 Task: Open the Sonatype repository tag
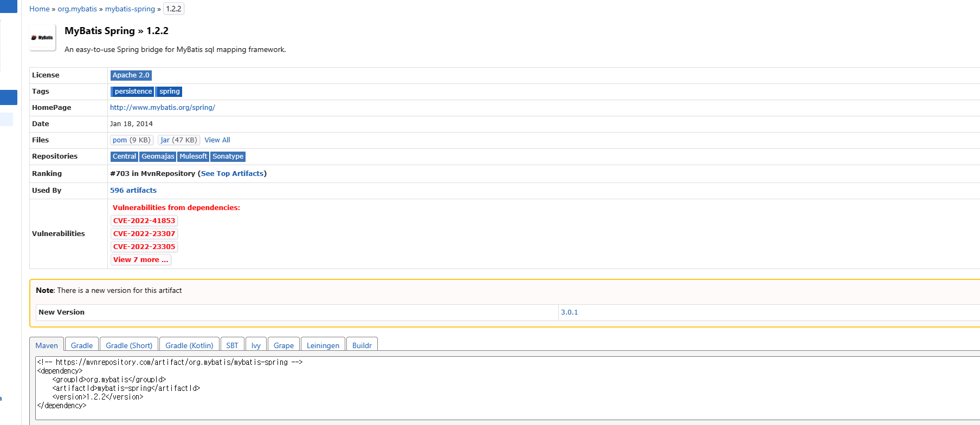[228, 156]
